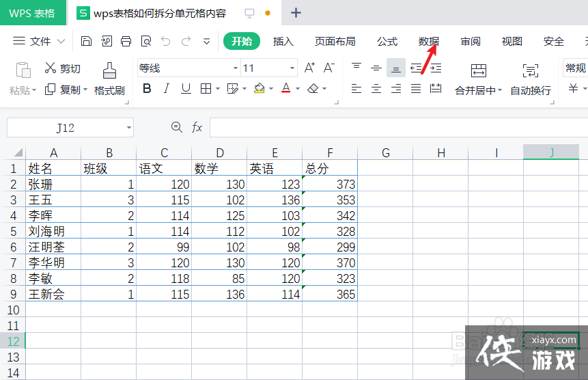Expand the Name Box dropdown arrow for J12

tap(128, 128)
